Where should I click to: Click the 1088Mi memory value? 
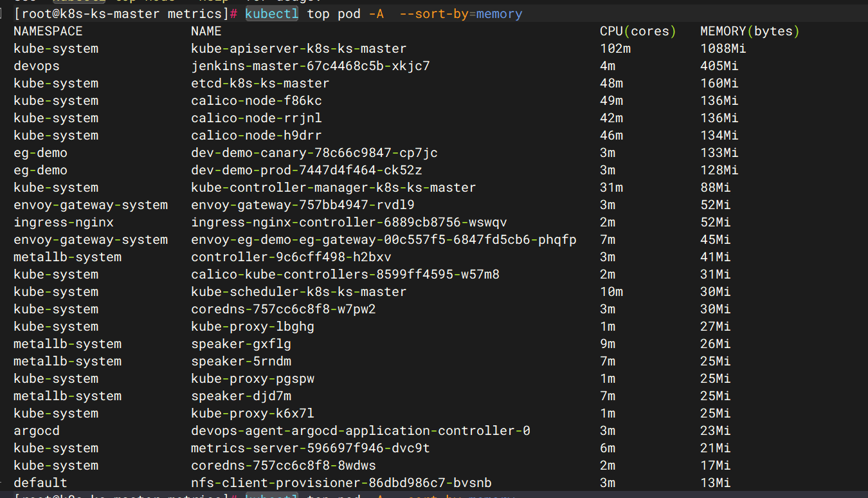tap(723, 48)
